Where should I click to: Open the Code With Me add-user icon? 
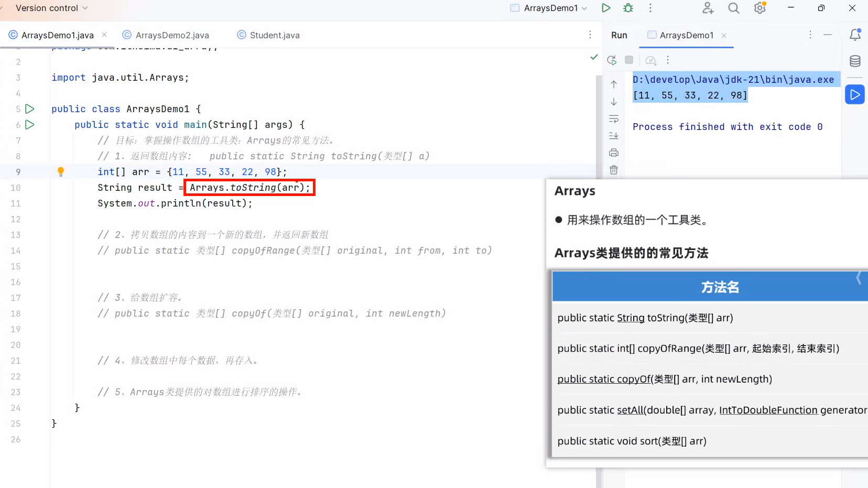(708, 8)
